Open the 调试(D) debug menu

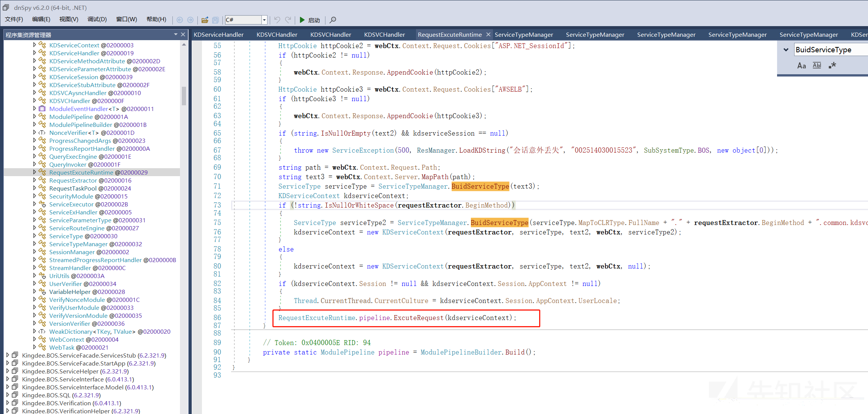coord(97,19)
